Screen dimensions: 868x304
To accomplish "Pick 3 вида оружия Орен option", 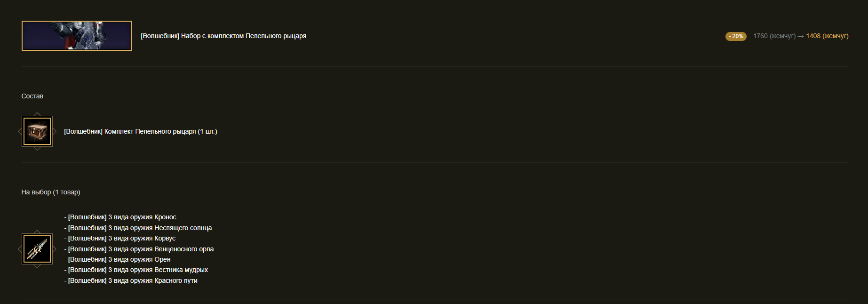I will (118, 259).
